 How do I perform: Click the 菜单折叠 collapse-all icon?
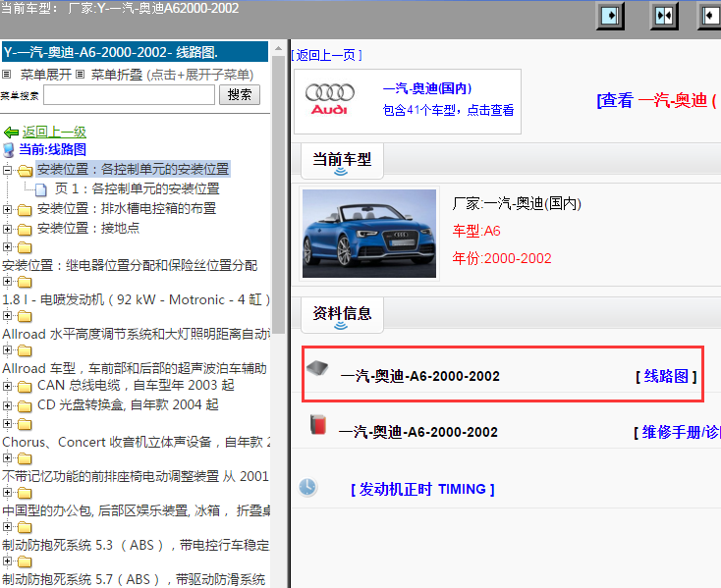coord(80,74)
